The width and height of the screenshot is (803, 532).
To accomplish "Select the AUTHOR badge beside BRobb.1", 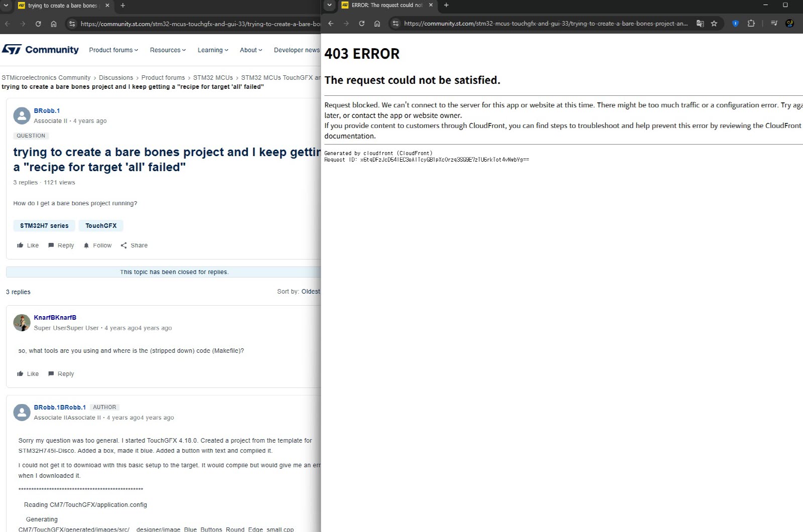I will pos(104,408).
